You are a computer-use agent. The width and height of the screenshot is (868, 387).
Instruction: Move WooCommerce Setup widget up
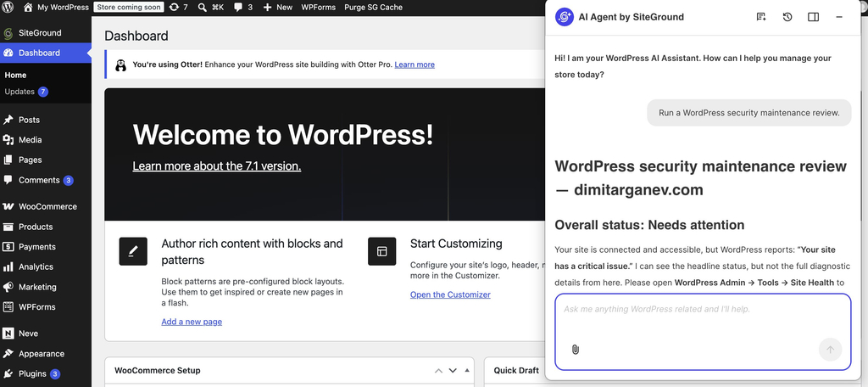[438, 370]
